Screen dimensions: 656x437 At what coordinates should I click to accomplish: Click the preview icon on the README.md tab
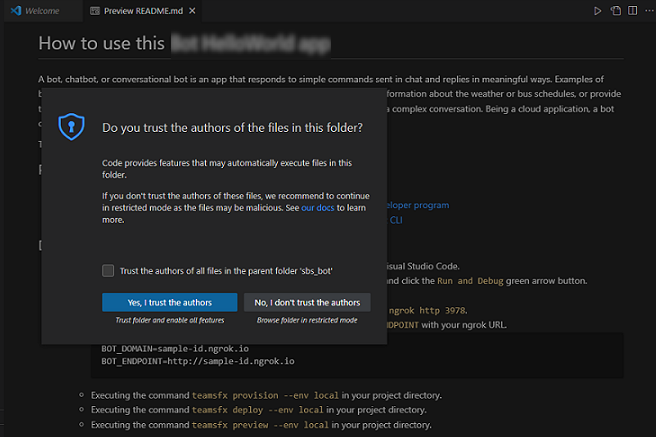tap(95, 11)
